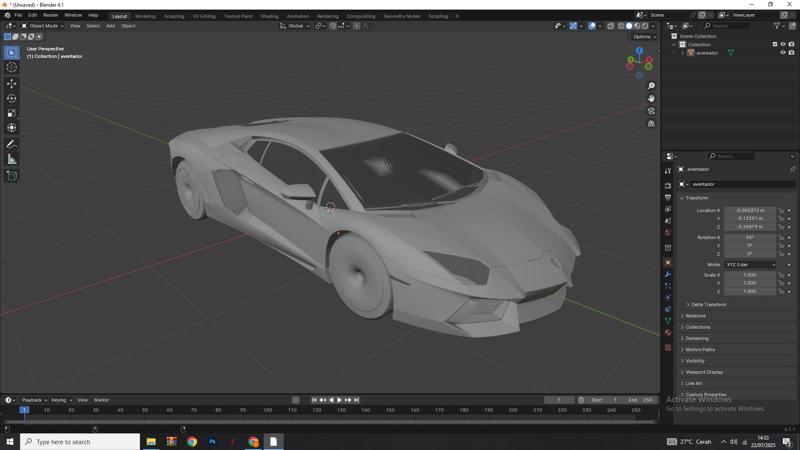Expand the Relations panel
Image resolution: width=800 pixels, height=450 pixels.
click(695, 316)
